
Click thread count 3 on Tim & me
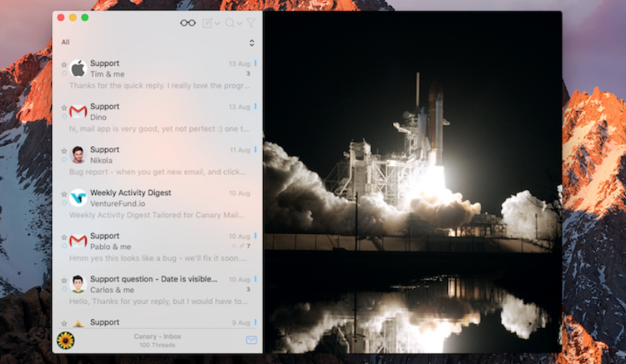(248, 74)
